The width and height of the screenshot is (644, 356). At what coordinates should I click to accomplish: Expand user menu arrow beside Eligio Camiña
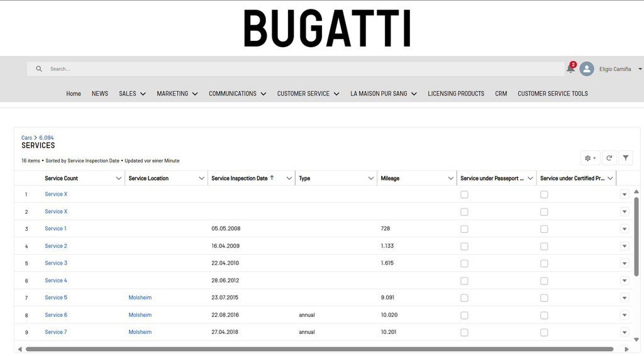pyautogui.click(x=640, y=69)
